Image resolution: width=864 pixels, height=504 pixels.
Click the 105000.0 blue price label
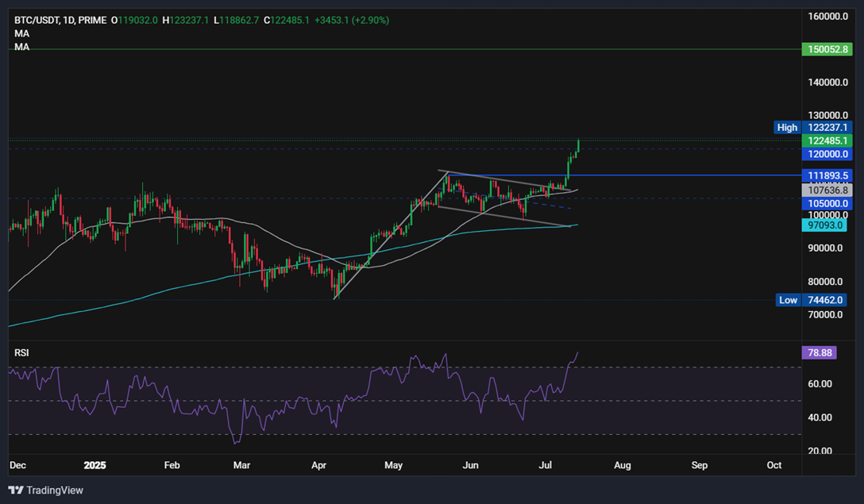click(827, 204)
